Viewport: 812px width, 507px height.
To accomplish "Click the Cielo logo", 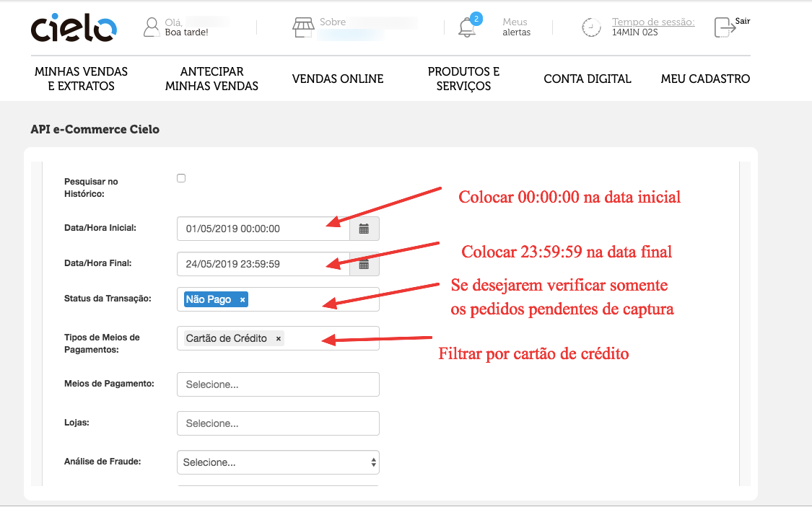I will pos(74,28).
